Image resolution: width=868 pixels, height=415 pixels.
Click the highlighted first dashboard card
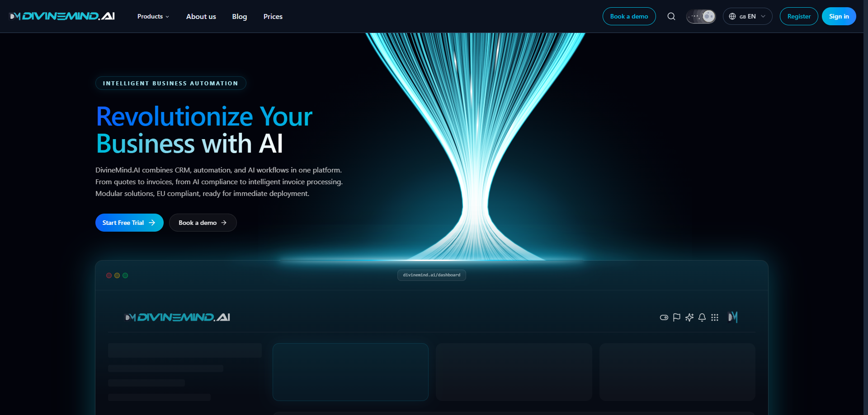pos(350,372)
